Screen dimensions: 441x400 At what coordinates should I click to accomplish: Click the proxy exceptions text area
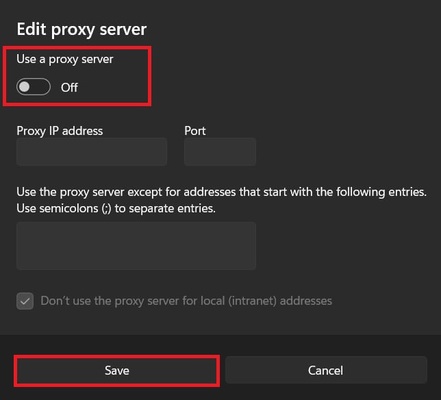click(136, 246)
